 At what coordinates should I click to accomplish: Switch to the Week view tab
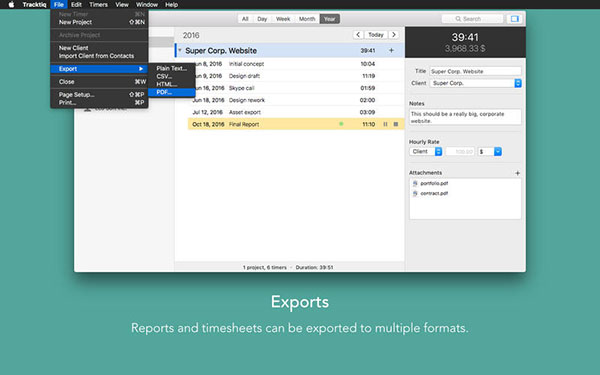[283, 19]
